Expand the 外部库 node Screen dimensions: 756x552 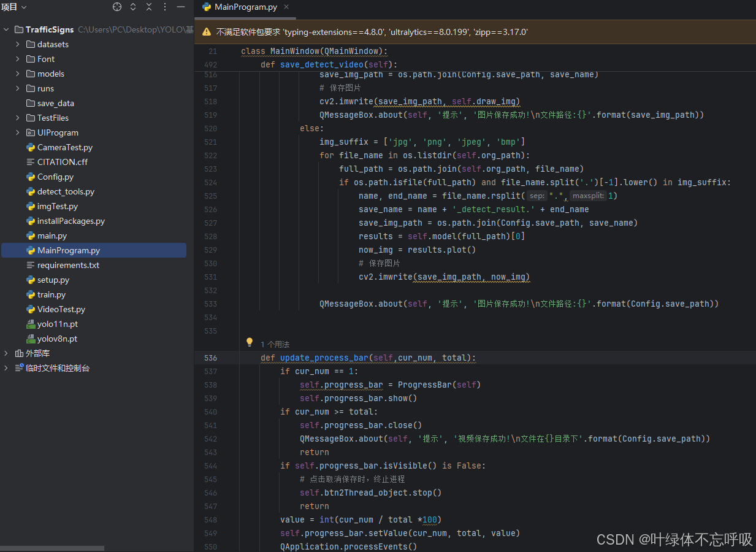point(6,353)
